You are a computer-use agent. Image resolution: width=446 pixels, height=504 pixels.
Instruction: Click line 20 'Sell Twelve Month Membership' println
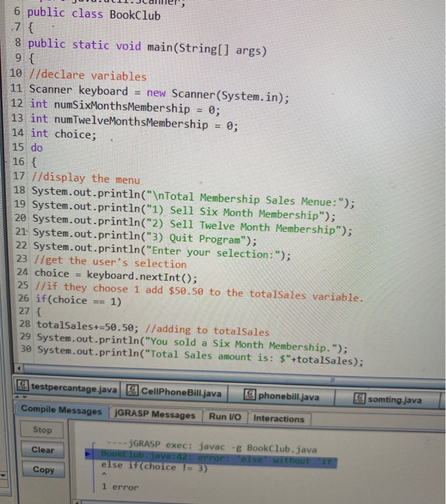(192, 225)
